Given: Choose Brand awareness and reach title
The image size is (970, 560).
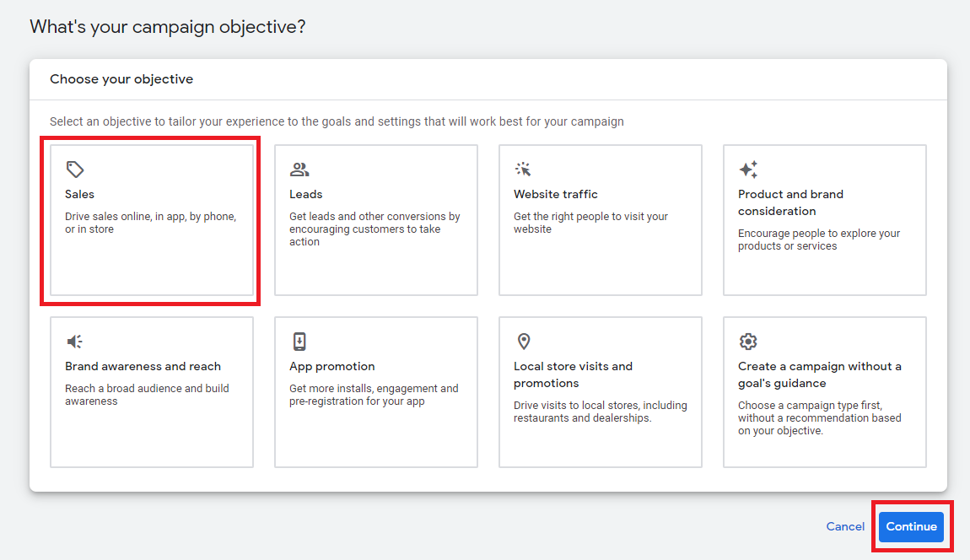Looking at the screenshot, I should 143,366.
